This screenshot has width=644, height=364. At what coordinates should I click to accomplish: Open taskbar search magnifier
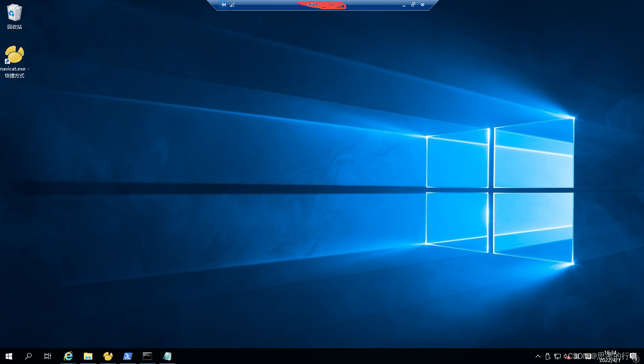28,356
